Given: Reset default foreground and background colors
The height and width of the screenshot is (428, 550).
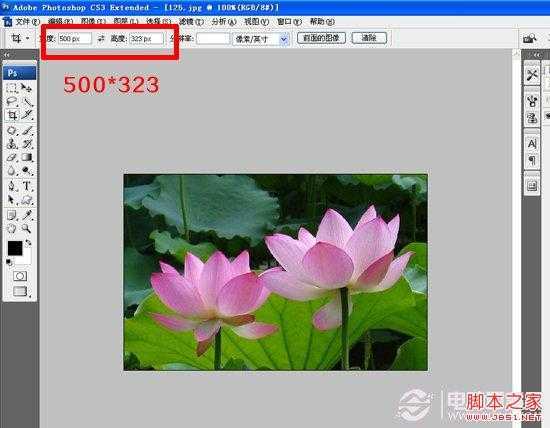Looking at the screenshot, I should tap(9, 262).
